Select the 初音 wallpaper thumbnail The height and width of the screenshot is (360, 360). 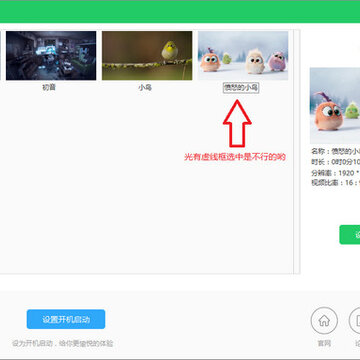coord(51,56)
